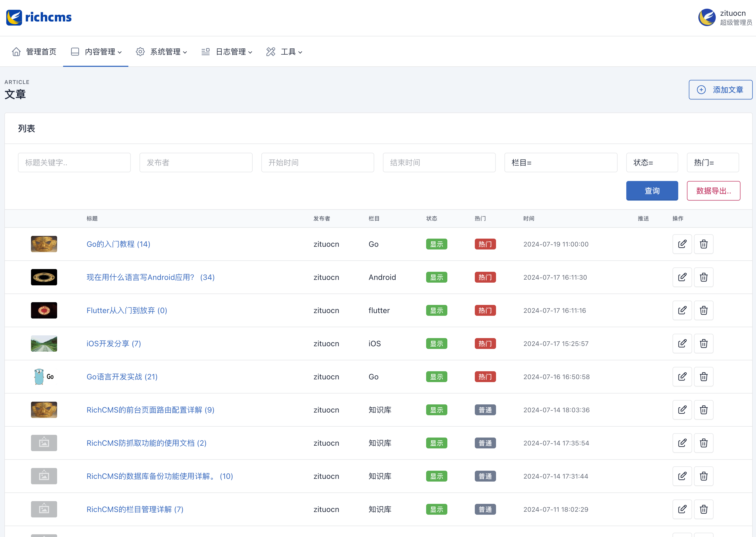The width and height of the screenshot is (756, 537).
Task: Edit the RichCMS的栏目管理详解 article
Action: 682,509
